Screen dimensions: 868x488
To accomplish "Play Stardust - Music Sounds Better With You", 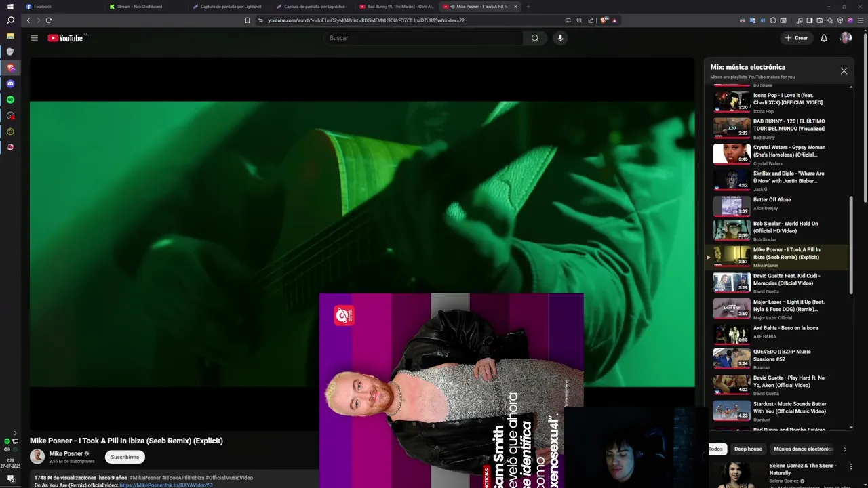I will point(776,410).
